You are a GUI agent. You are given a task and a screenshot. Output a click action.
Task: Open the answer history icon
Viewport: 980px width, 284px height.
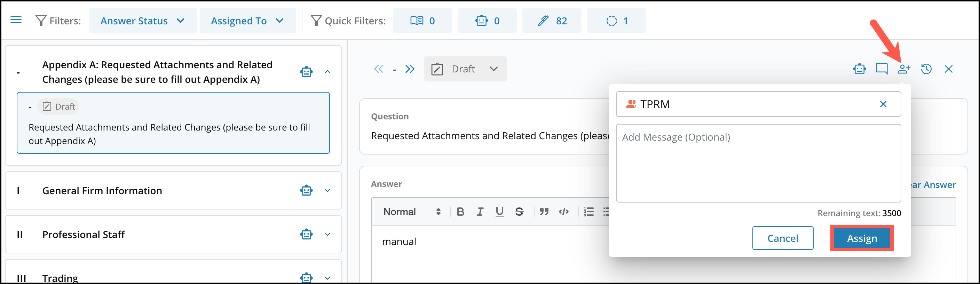pos(926,69)
